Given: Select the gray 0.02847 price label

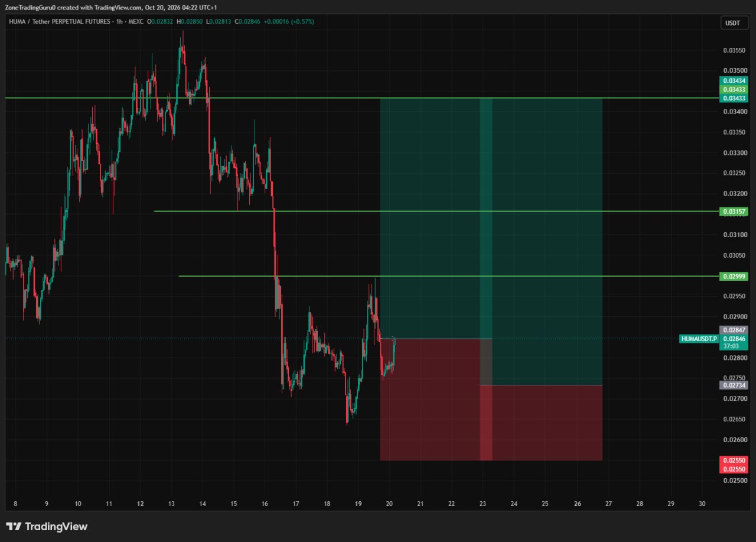Looking at the screenshot, I should [x=734, y=330].
